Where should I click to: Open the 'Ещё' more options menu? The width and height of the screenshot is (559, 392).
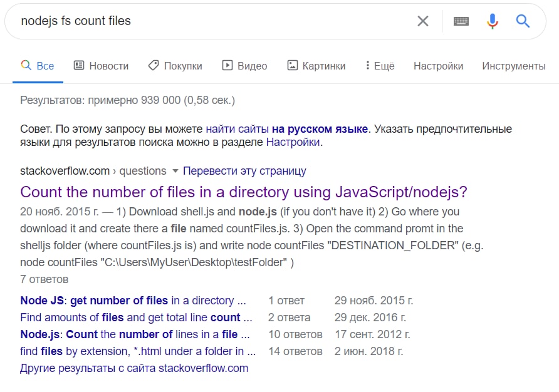(x=380, y=66)
